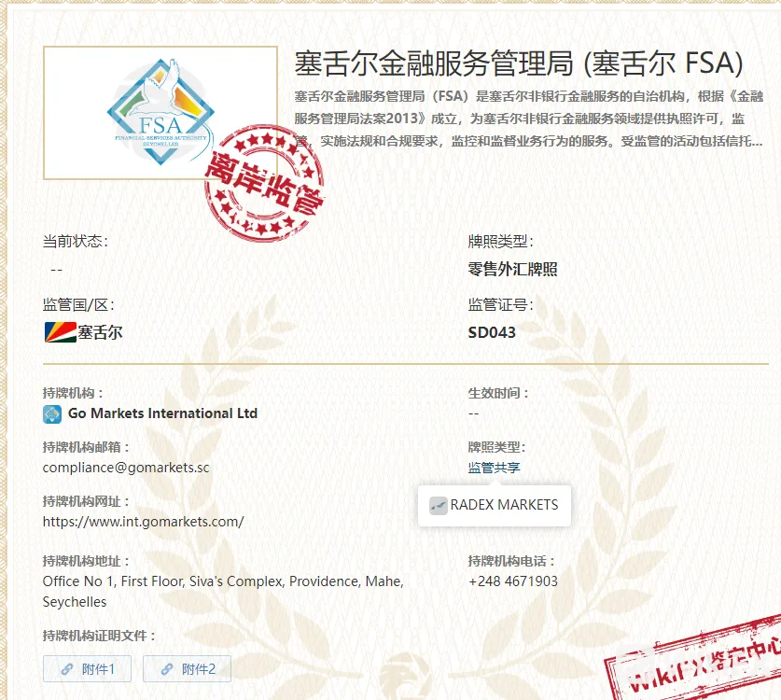
Task: Click the 监管证号 label
Action: (500, 304)
